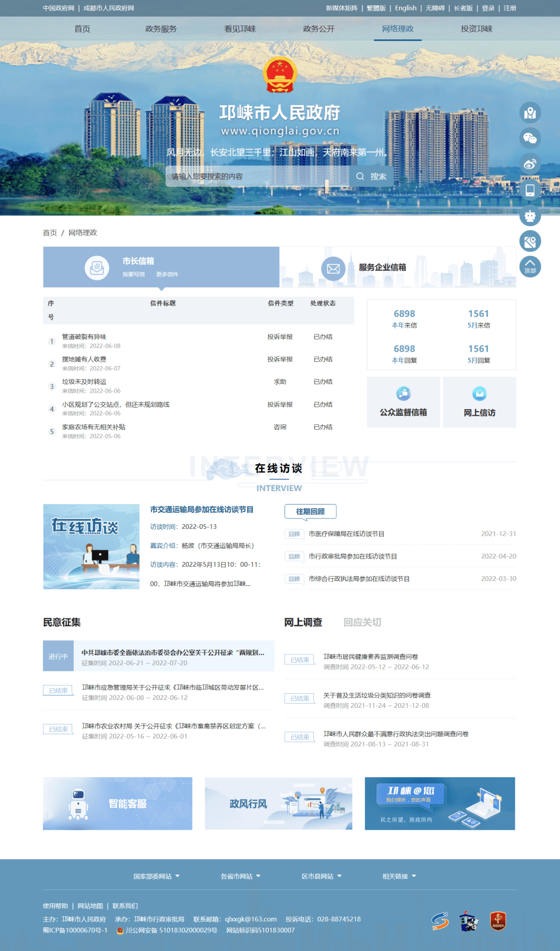Viewport: 560px width, 951px height.
Task: Open the 新媒体矩阵 link
Action: point(342,8)
